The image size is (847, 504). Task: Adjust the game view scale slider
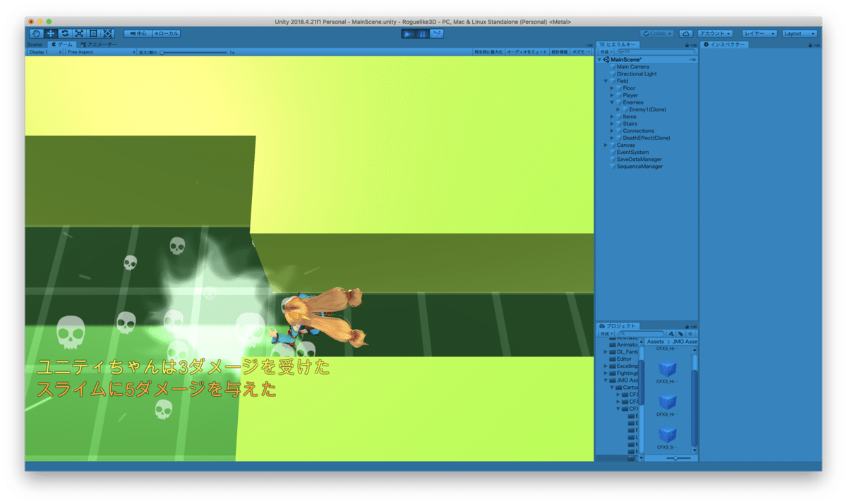193,52
